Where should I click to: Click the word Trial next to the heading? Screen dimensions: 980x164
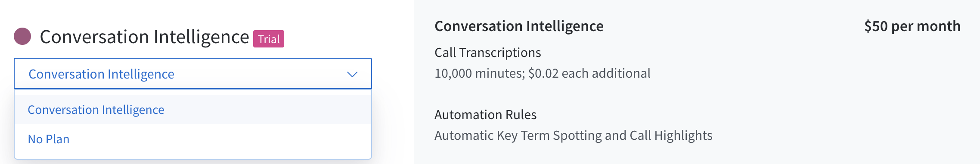point(269,39)
